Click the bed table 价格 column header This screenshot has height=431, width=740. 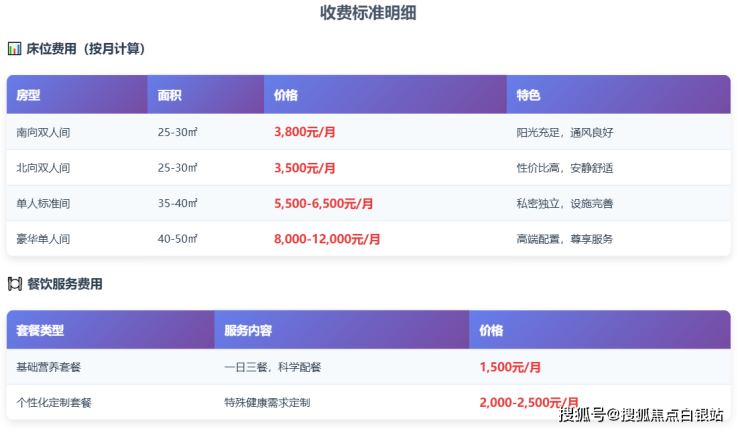click(x=286, y=95)
